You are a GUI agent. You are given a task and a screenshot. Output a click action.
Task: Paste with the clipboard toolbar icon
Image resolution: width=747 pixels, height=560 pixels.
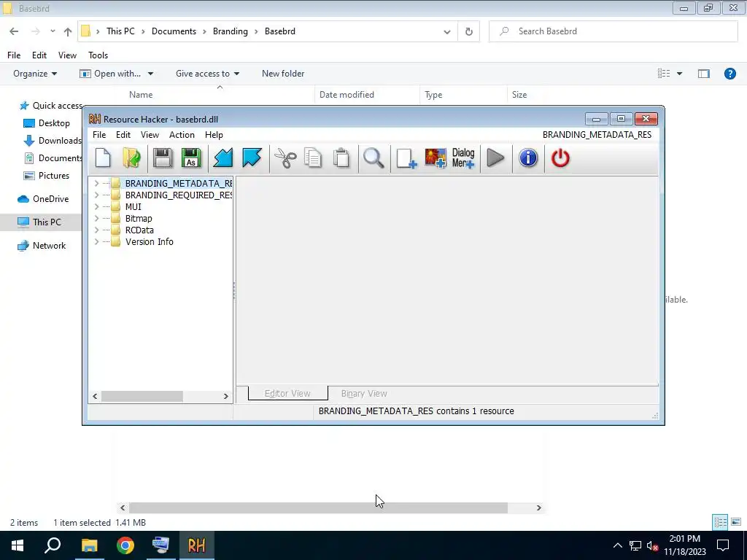pyautogui.click(x=341, y=158)
